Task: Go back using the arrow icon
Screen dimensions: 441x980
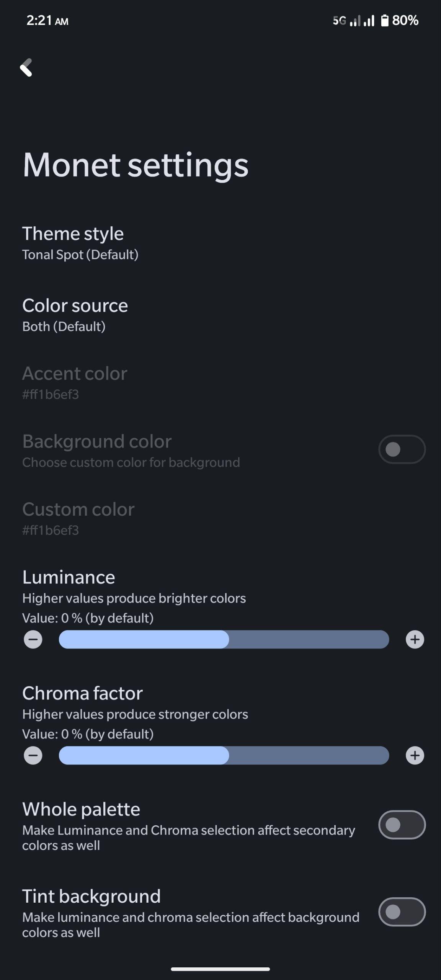Action: [26, 68]
